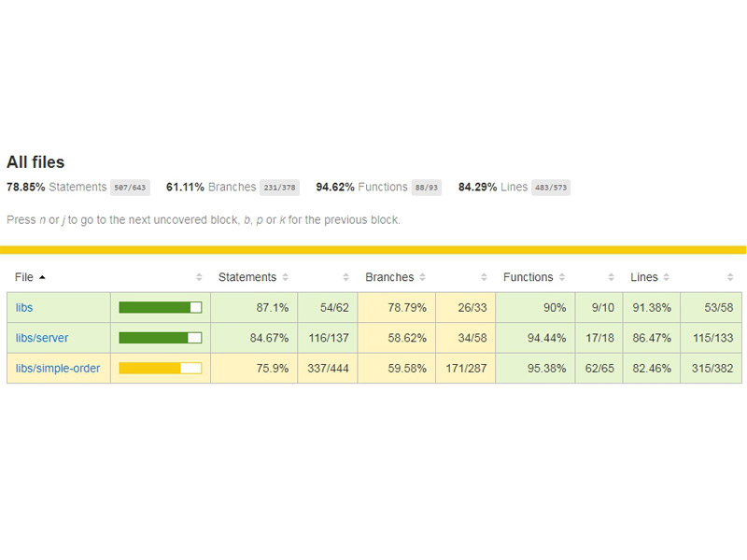The height and width of the screenshot is (560, 747).
Task: Click the All files heading
Action: (35, 162)
